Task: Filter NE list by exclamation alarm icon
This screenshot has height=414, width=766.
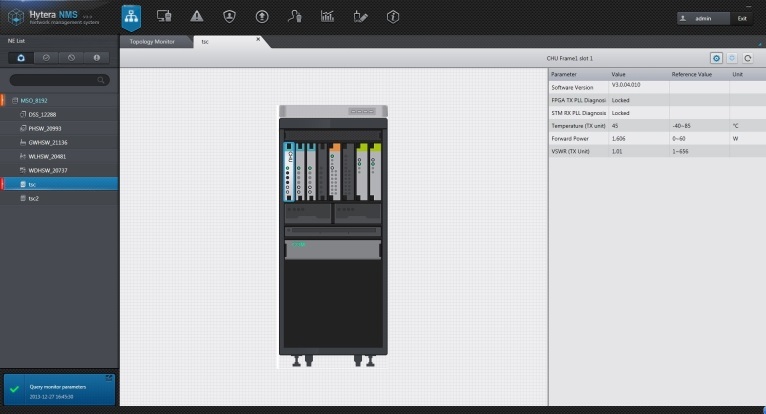Action: pyautogui.click(x=97, y=58)
